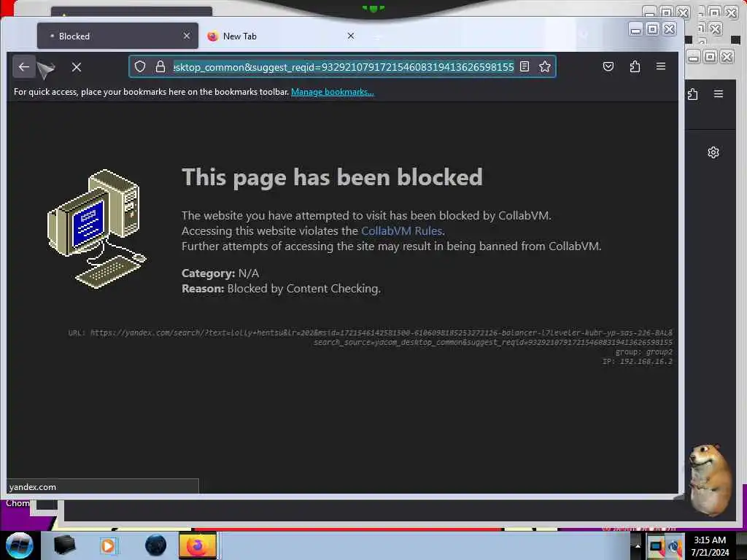Screen dimensions: 747x560
Task: Switch to the Blocked tab
Action: click(117, 36)
